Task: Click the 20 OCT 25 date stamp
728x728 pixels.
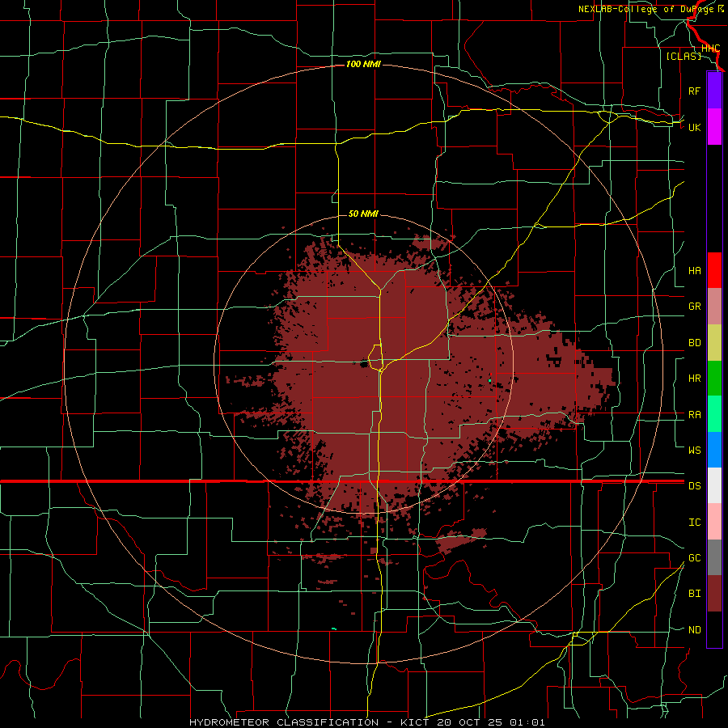Action: 469,722
